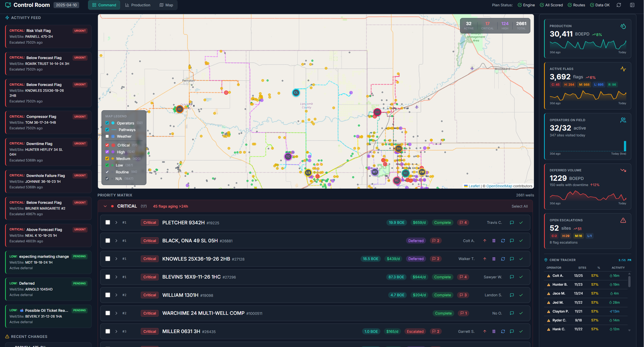This screenshot has height=347, width=644.
Task: Click the crew tracker location pin icon
Action: [x=546, y=260]
